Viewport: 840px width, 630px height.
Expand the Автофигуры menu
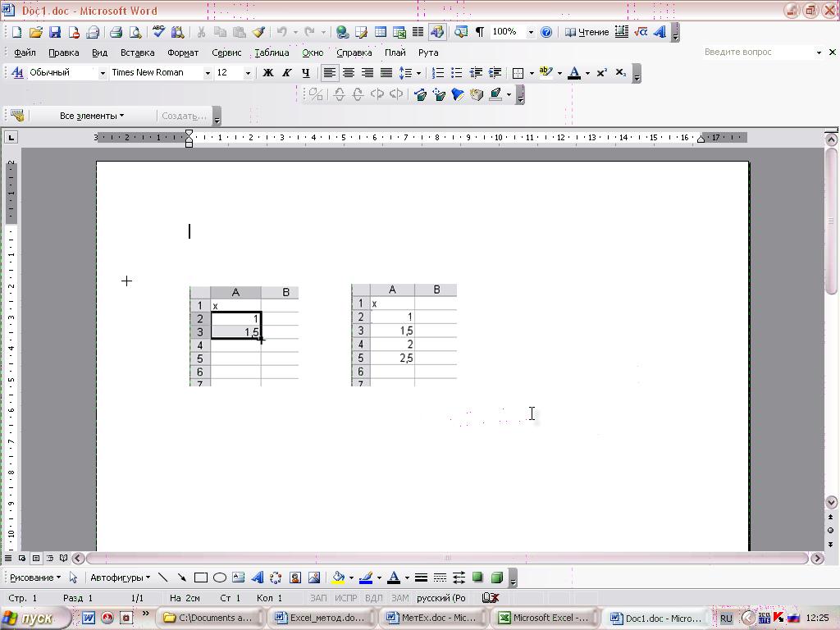pyautogui.click(x=120, y=577)
